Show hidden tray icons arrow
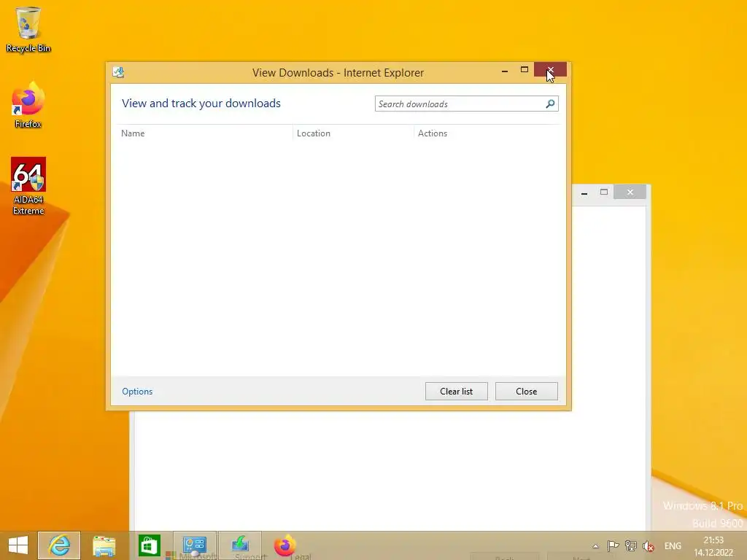 tap(595, 546)
